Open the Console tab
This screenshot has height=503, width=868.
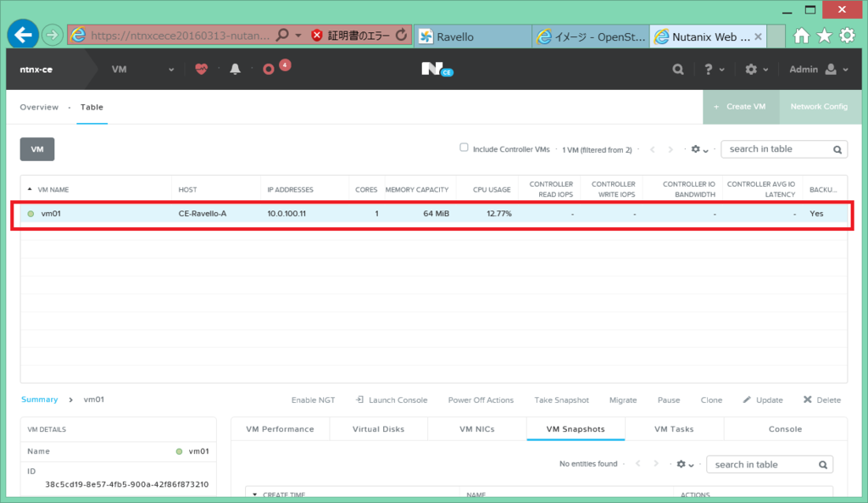pyautogui.click(x=786, y=428)
